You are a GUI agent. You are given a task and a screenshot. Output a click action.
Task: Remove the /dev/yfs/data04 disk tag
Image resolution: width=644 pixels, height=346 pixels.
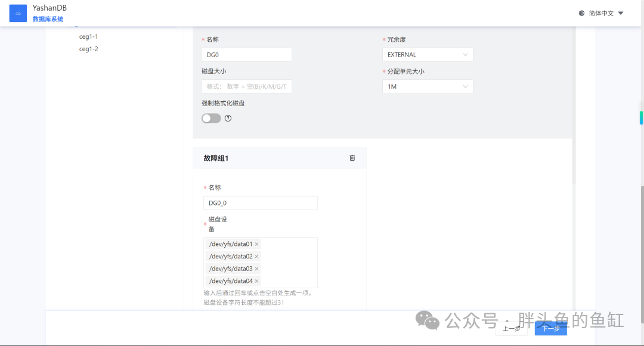(x=256, y=281)
